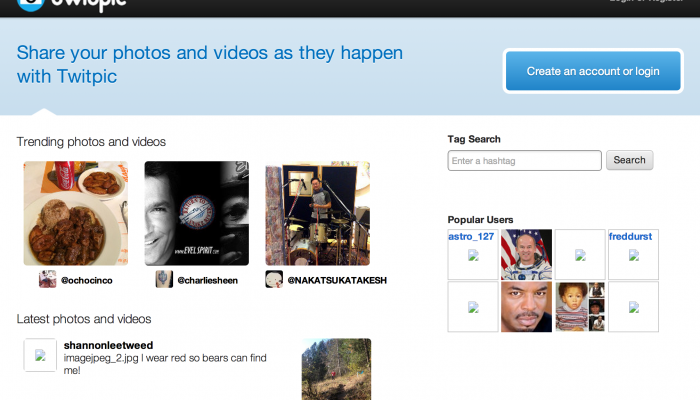This screenshot has height=400, width=700.
Task: Click the Create an account or login button
Action: pyautogui.click(x=593, y=71)
